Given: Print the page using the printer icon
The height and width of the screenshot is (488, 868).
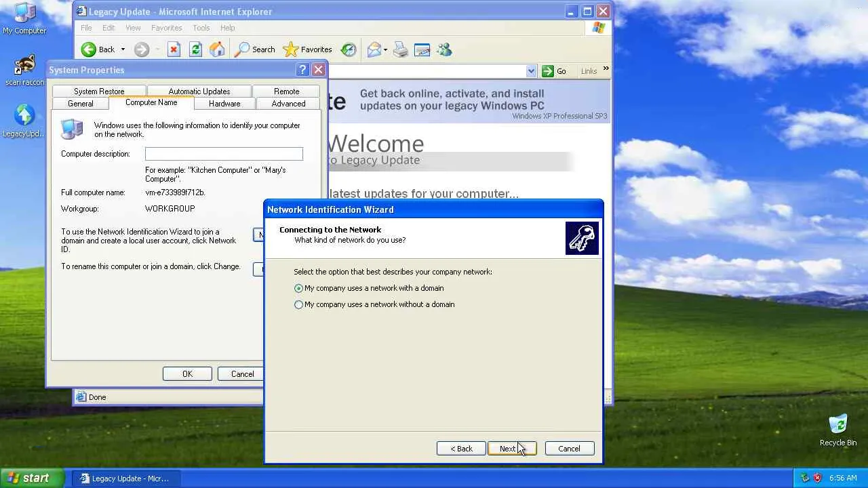Looking at the screenshot, I should tap(401, 49).
